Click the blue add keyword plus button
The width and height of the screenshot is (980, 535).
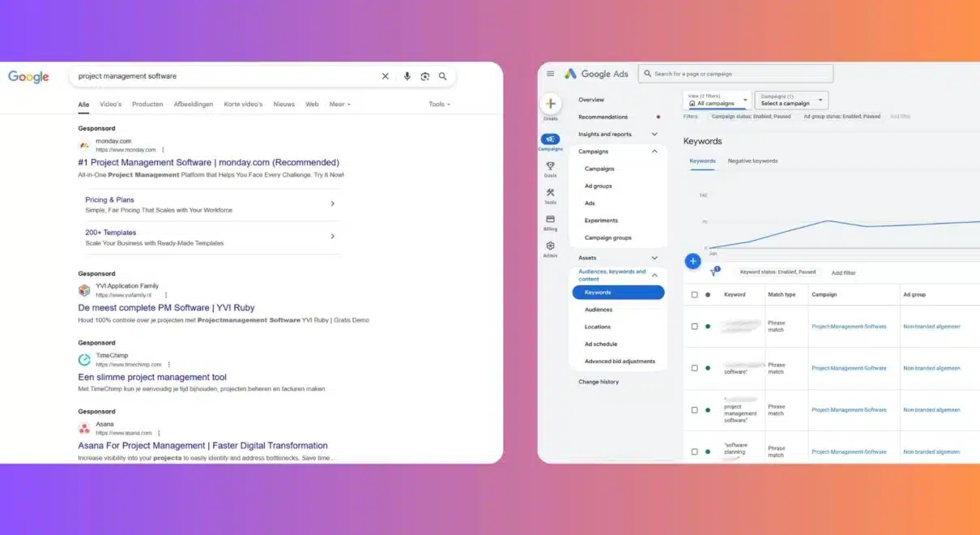click(x=692, y=261)
